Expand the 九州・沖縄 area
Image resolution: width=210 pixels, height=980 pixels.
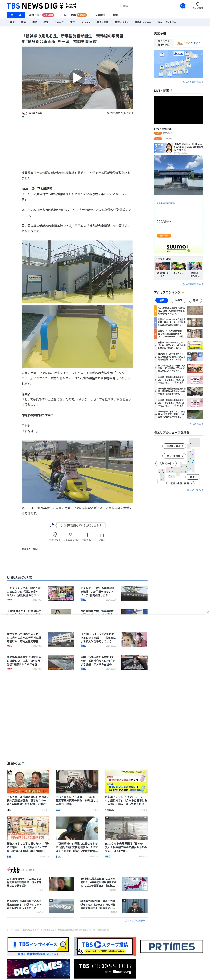tap(166, 463)
